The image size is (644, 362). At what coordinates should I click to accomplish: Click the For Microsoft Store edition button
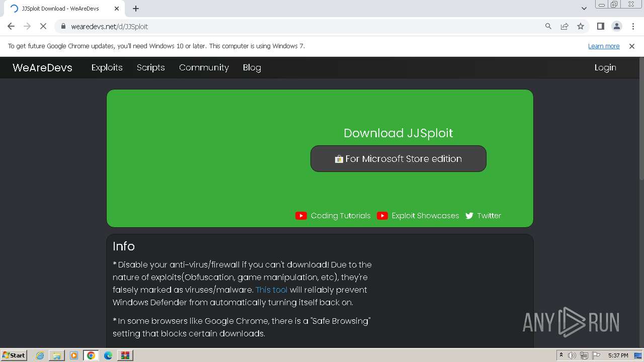point(398,158)
